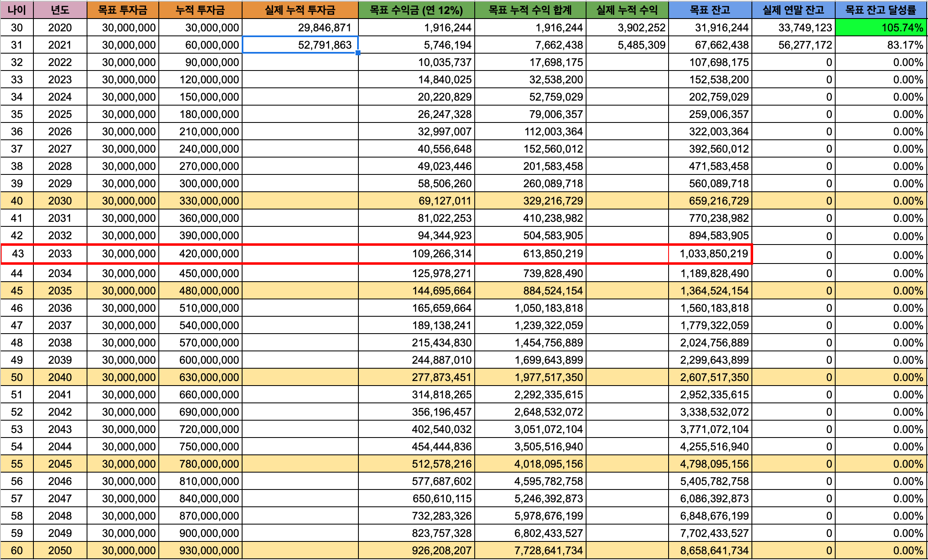Select the cell 31,916,244
This screenshot has height=560, width=928.
pyautogui.click(x=710, y=28)
